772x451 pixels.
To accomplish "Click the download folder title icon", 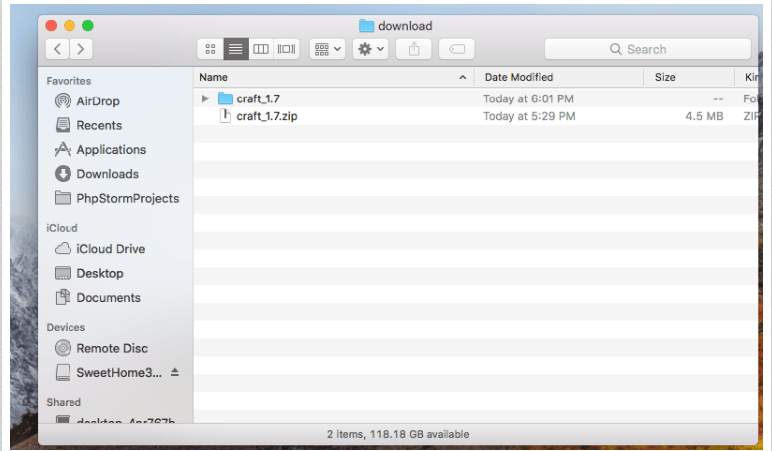I will 366,26.
